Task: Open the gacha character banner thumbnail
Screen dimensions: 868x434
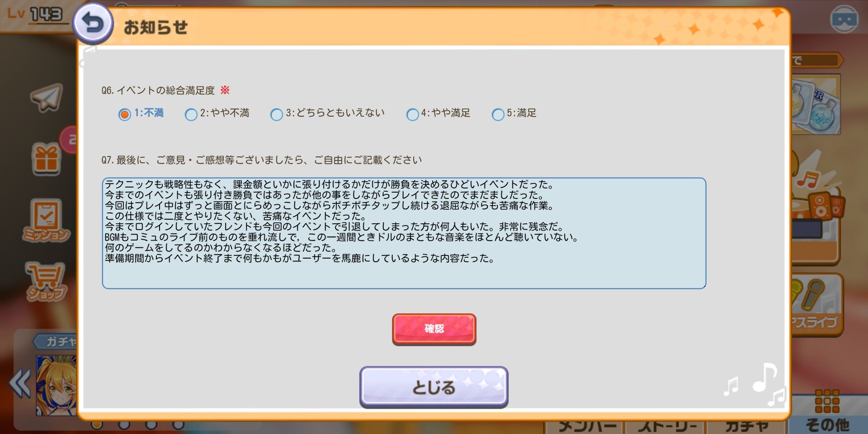Action: click(x=57, y=385)
